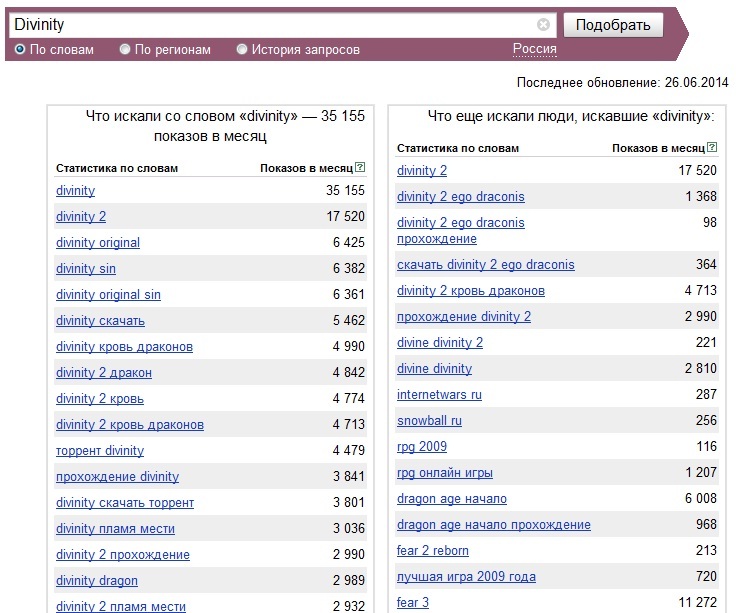
Task: Select the 'История запросов' radio button
Action: pos(242,49)
